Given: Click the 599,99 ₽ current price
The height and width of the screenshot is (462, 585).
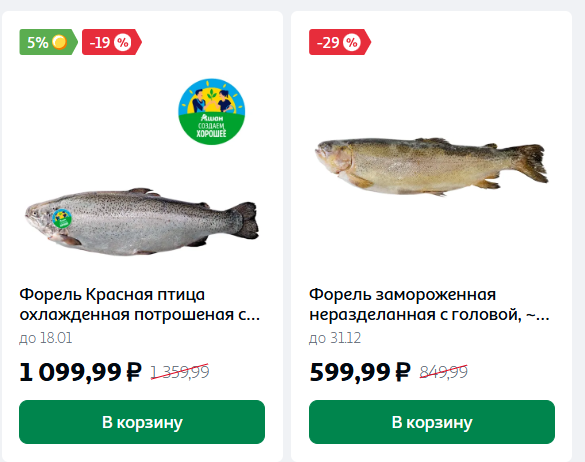Looking at the screenshot, I should point(360,372).
